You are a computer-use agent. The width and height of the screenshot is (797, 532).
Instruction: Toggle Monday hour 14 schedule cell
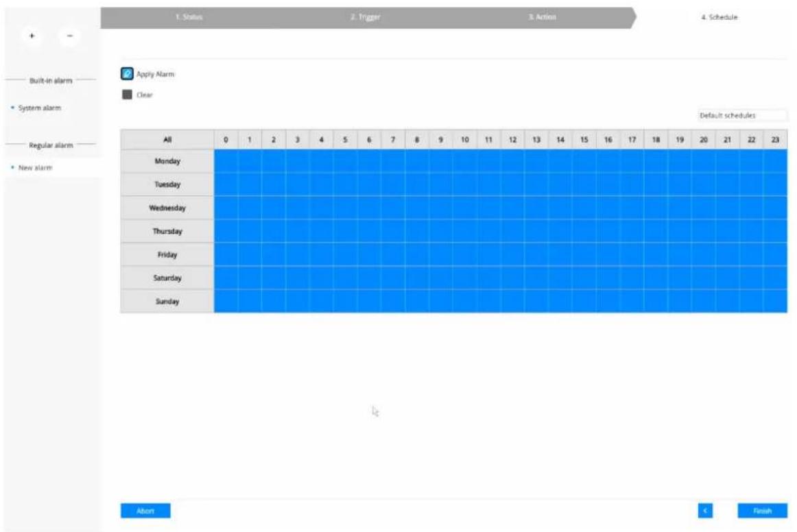(x=560, y=161)
